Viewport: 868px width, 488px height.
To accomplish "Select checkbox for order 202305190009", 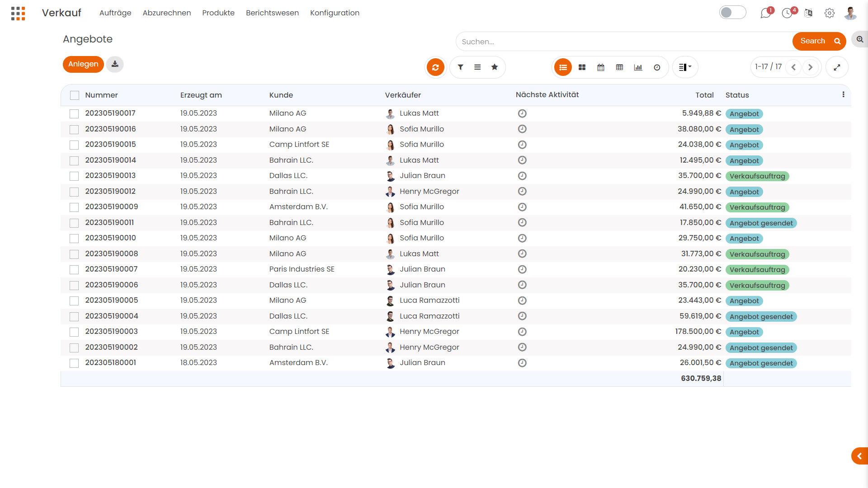I will [x=74, y=207].
